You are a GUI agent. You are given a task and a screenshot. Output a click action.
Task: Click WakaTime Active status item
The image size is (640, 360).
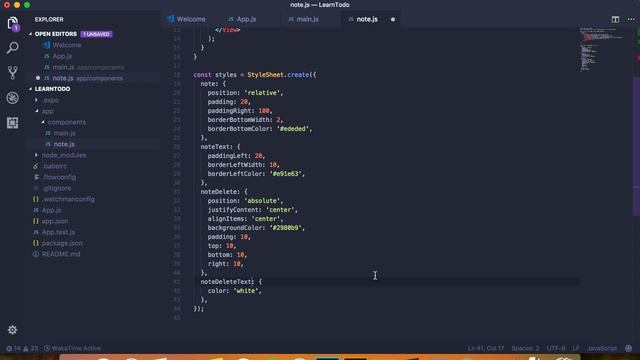pyautogui.click(x=72, y=348)
